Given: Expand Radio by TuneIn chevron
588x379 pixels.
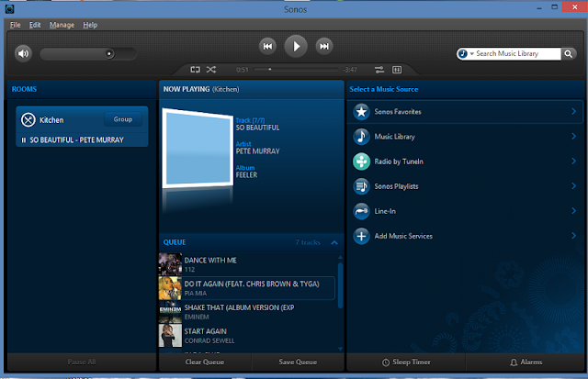Looking at the screenshot, I should 573,161.
